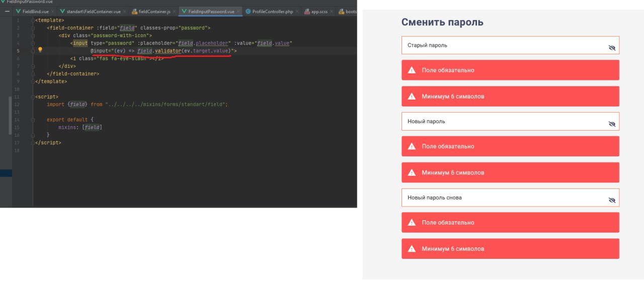Click fold marker at closing </div> on line 7
Viewport: 644px width, 288px height.
point(33,66)
